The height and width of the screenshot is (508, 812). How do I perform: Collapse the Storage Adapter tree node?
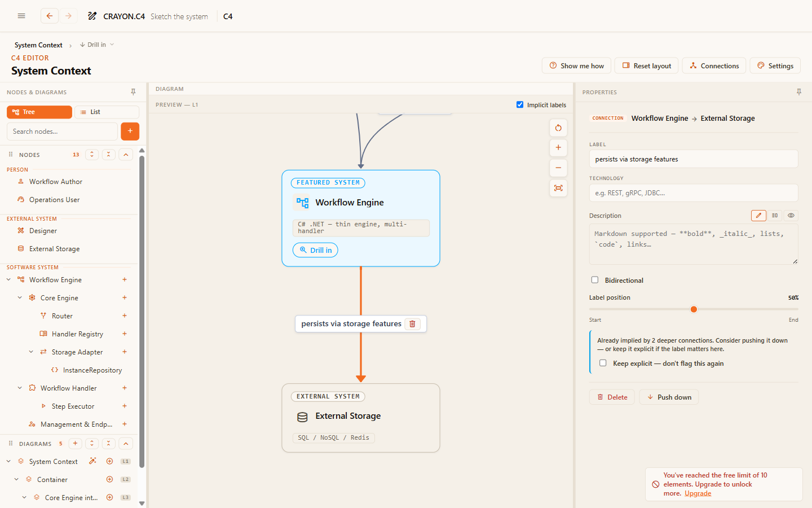click(31, 352)
